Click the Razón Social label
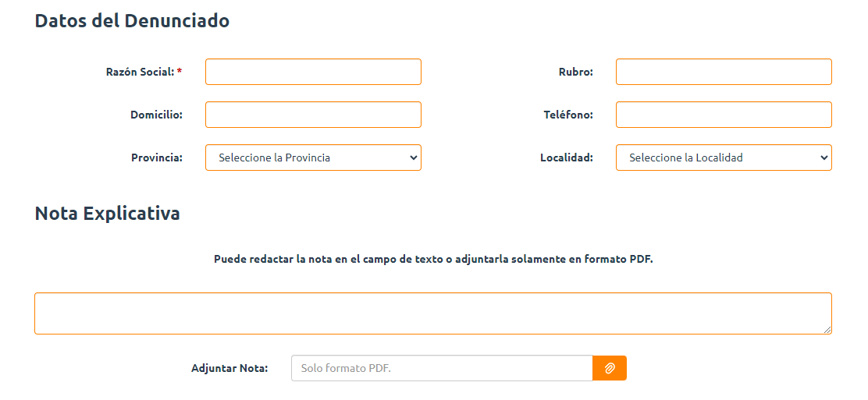This screenshot has height=400, width=868. [144, 72]
